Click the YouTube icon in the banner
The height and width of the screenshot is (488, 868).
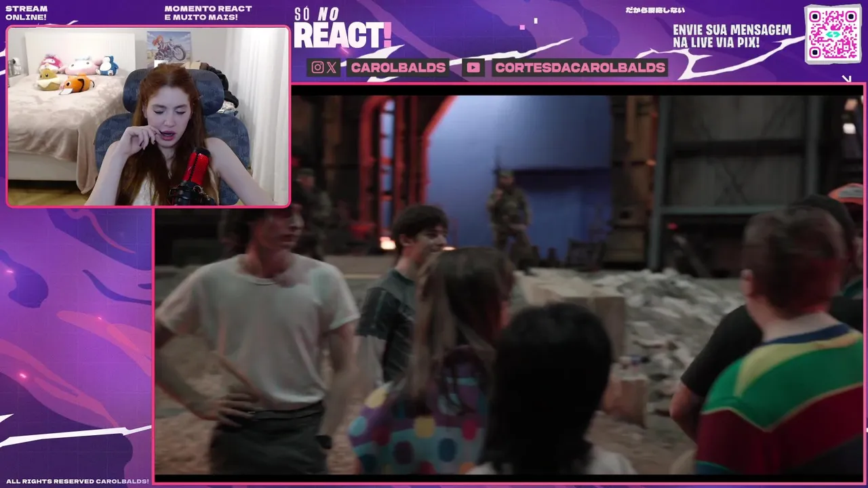(x=473, y=67)
